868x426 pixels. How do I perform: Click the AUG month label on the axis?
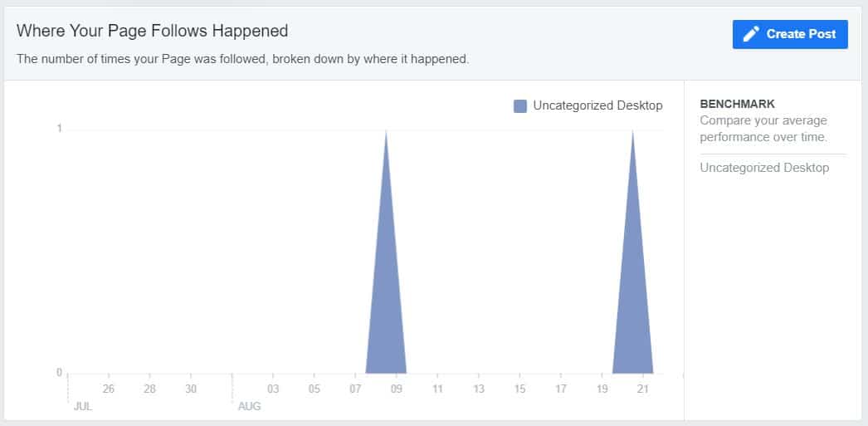250,407
